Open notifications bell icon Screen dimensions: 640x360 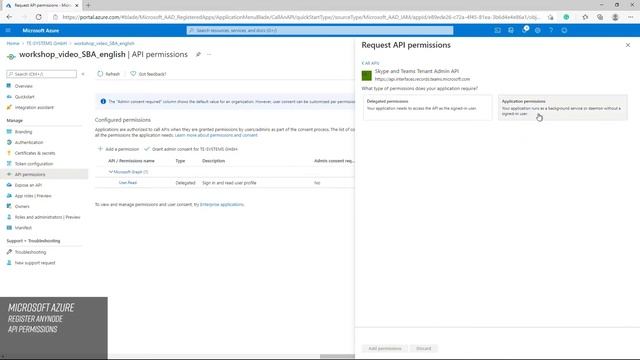(x=524, y=30)
